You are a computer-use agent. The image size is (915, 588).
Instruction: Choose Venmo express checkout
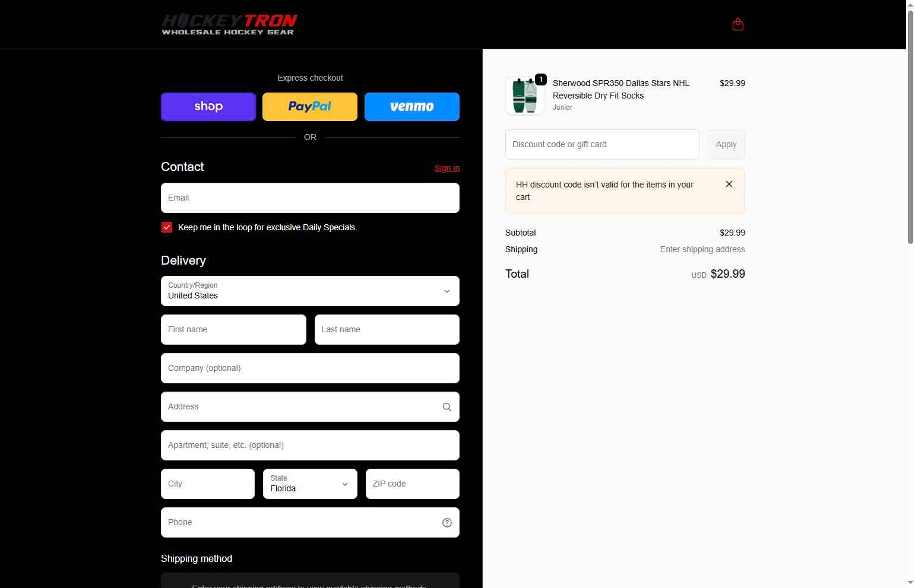point(412,107)
